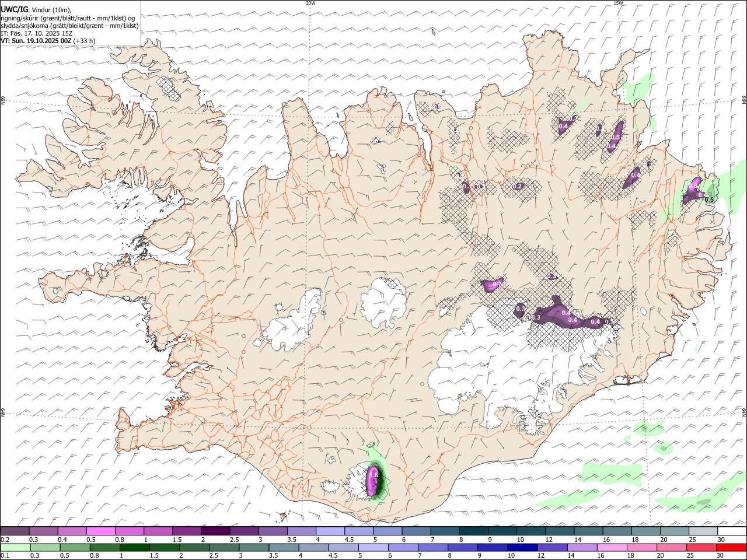
Task: Select the 1.5 purple swatch, upper legend row
Action: click(x=186, y=531)
